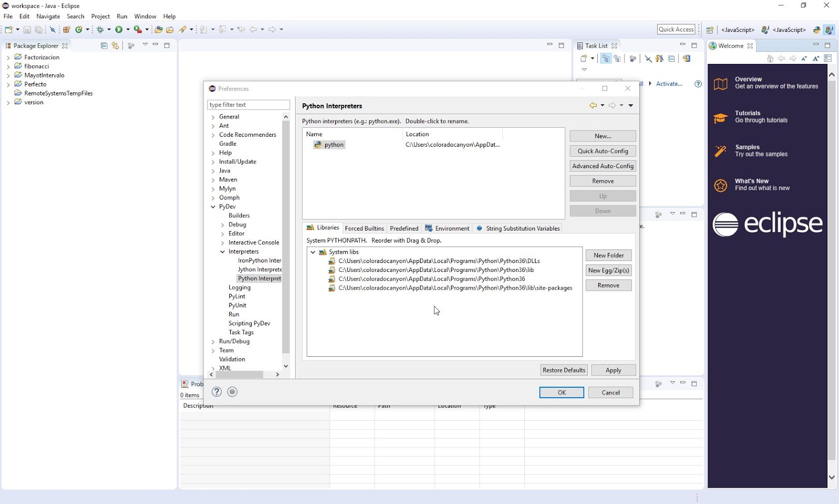
Task: Click the Save icon in main toolbar
Action: point(27,30)
